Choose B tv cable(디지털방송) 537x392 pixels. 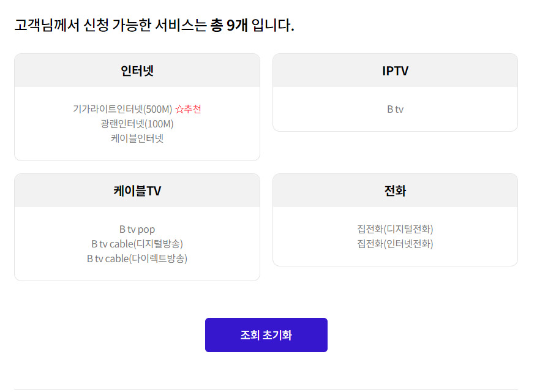coord(137,244)
